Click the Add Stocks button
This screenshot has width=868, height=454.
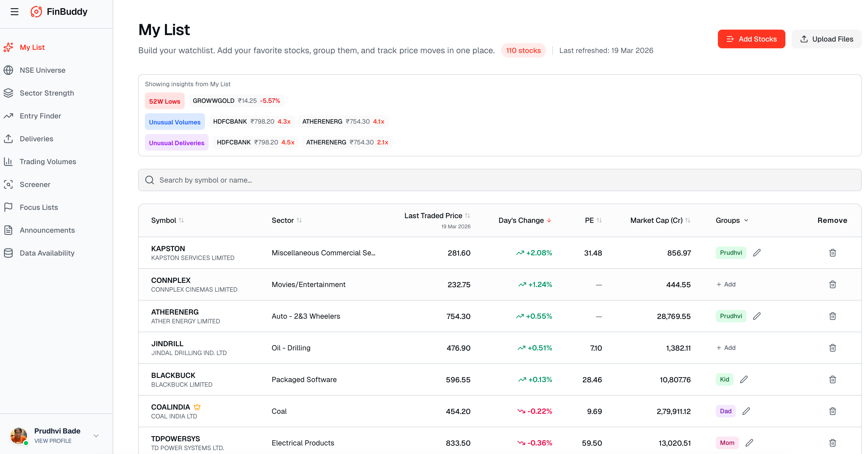pyautogui.click(x=751, y=39)
